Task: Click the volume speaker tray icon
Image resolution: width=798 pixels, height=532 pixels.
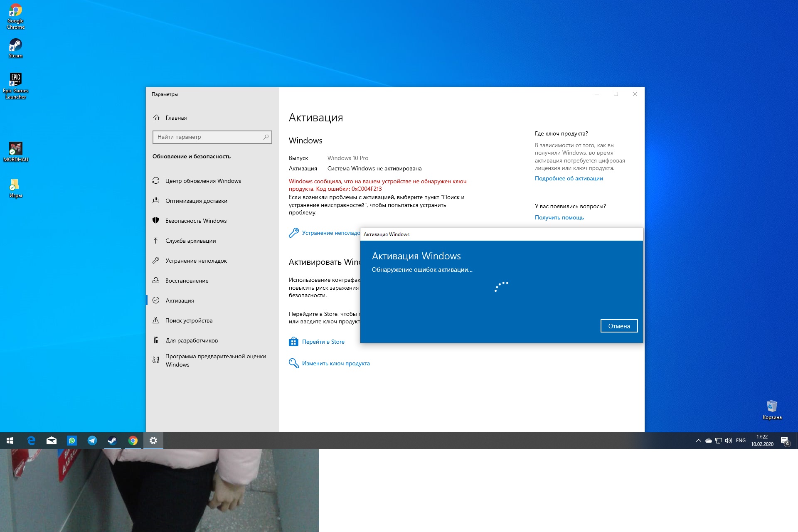Action: (x=728, y=441)
